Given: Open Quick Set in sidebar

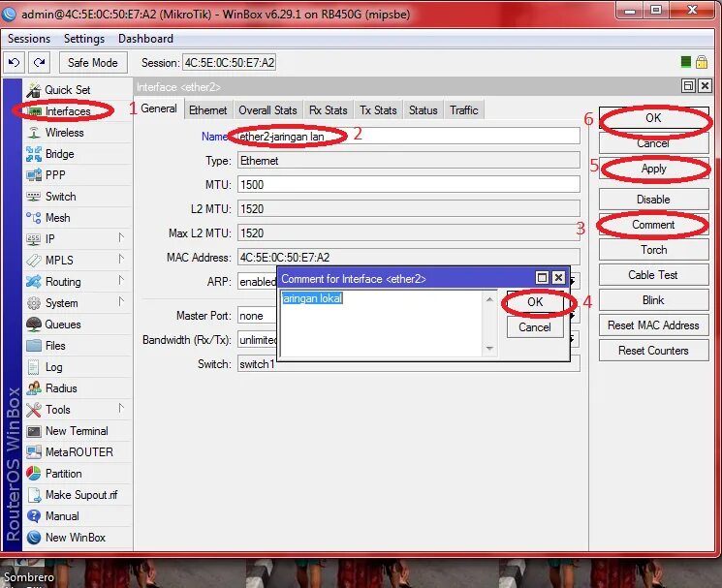Looking at the screenshot, I should [x=78, y=90].
